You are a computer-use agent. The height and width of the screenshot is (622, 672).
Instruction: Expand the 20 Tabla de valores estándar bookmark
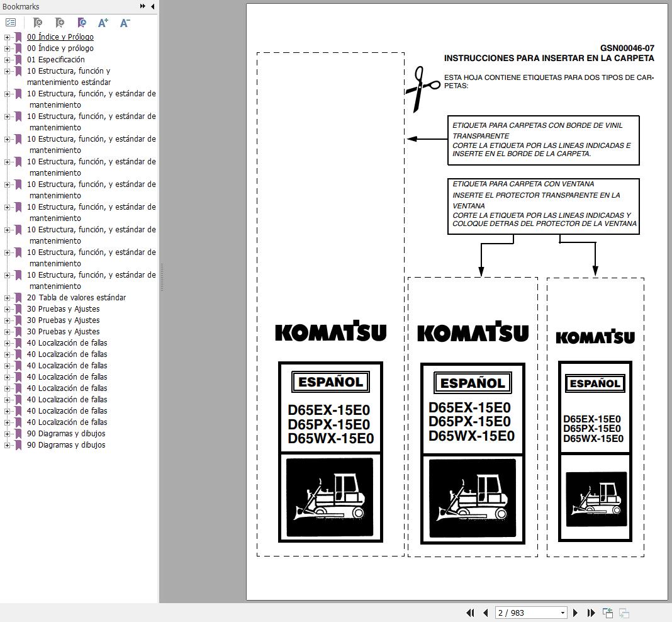click(x=7, y=298)
